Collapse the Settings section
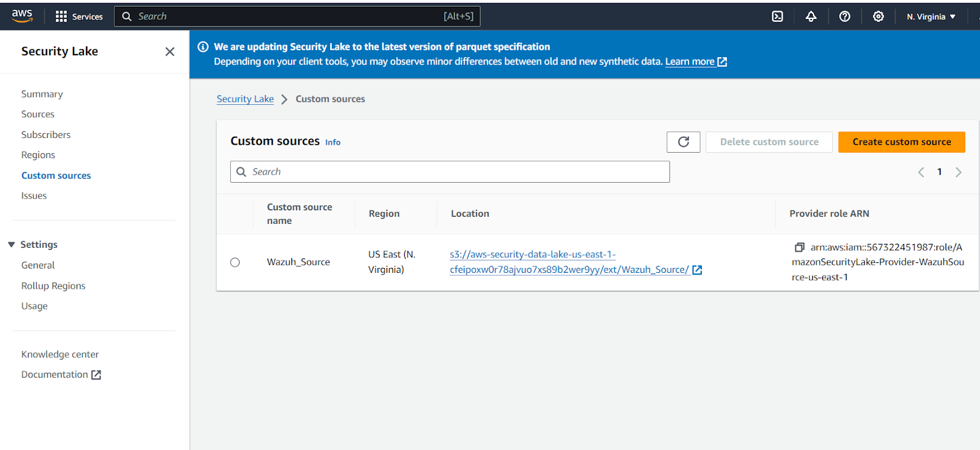 (11, 245)
